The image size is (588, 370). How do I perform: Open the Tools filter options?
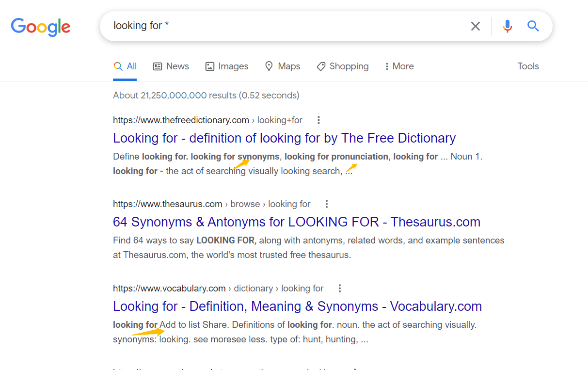[x=528, y=66]
